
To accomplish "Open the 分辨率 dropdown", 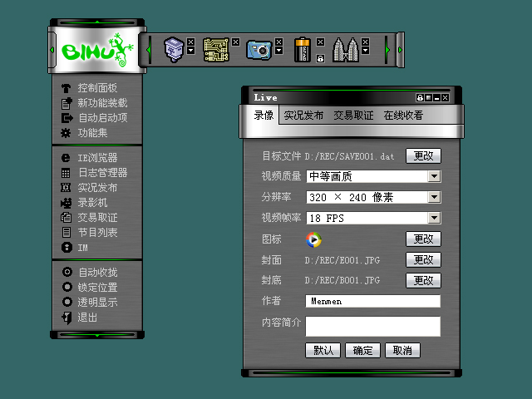I will (434, 197).
